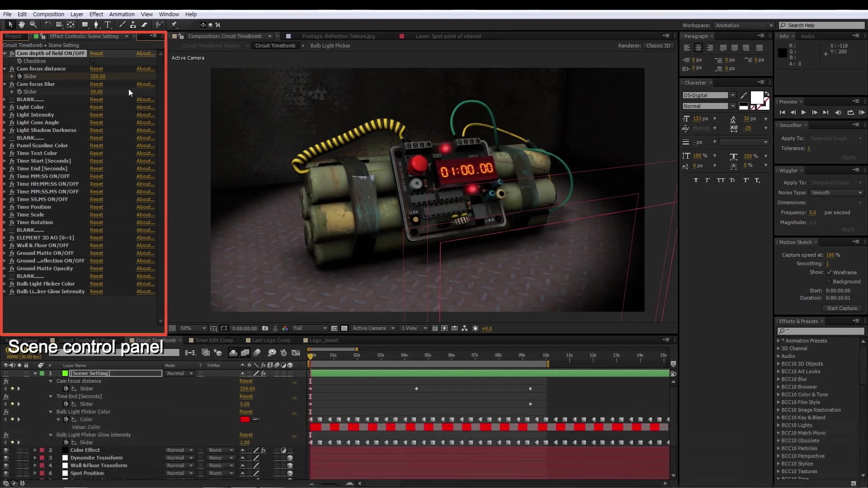The height and width of the screenshot is (488, 868).
Task: Enable Wall and Floor ON/OFF toggle
Action: click(x=5, y=245)
